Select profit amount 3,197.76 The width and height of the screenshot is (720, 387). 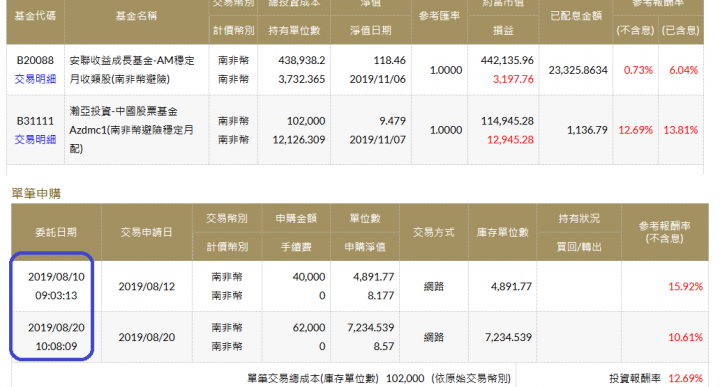pyautogui.click(x=513, y=79)
